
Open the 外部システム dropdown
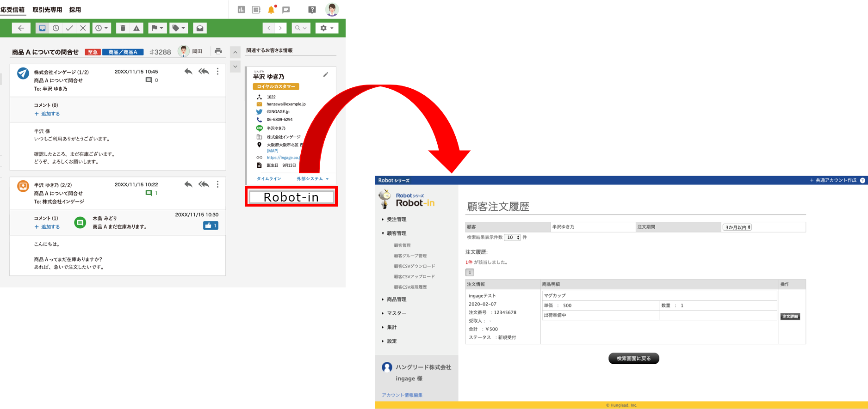point(312,179)
